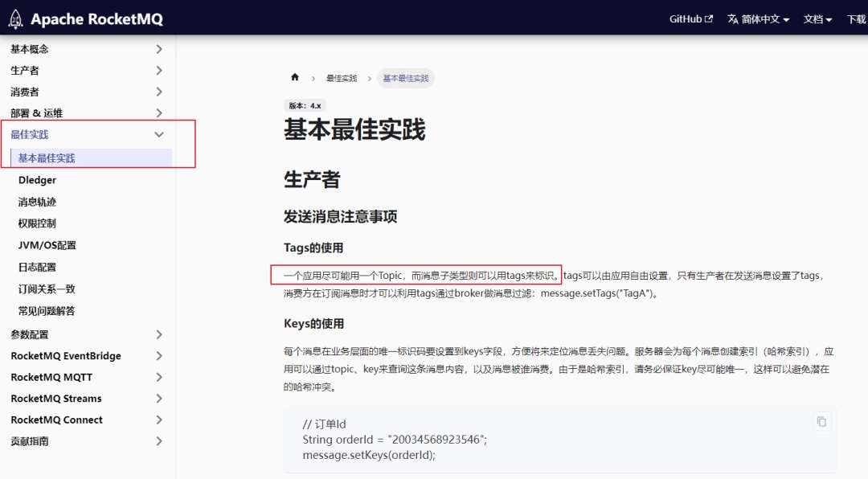Open the JVM/OS配置 sidebar page
This screenshot has height=479, width=868.
point(47,245)
